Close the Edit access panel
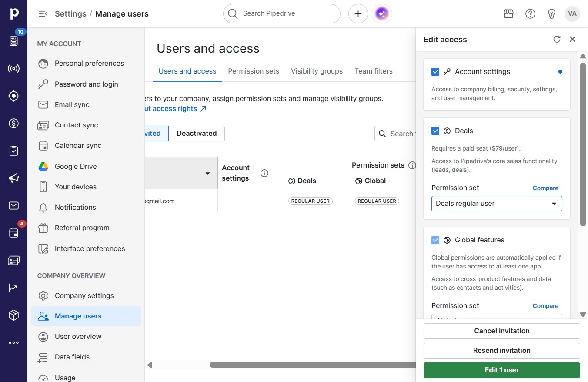The height and width of the screenshot is (382, 588). pos(572,39)
